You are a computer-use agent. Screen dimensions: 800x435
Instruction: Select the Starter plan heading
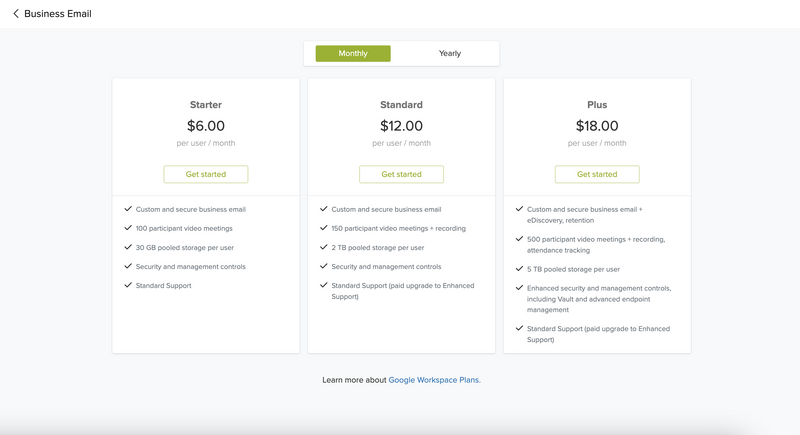(x=206, y=105)
